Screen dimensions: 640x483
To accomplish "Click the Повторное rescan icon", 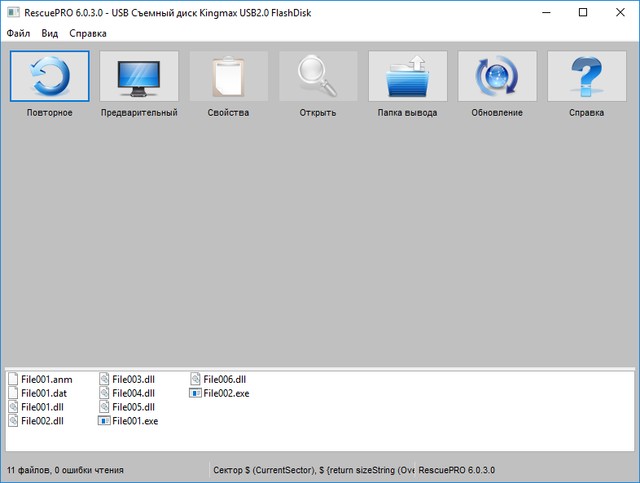I will [50, 76].
